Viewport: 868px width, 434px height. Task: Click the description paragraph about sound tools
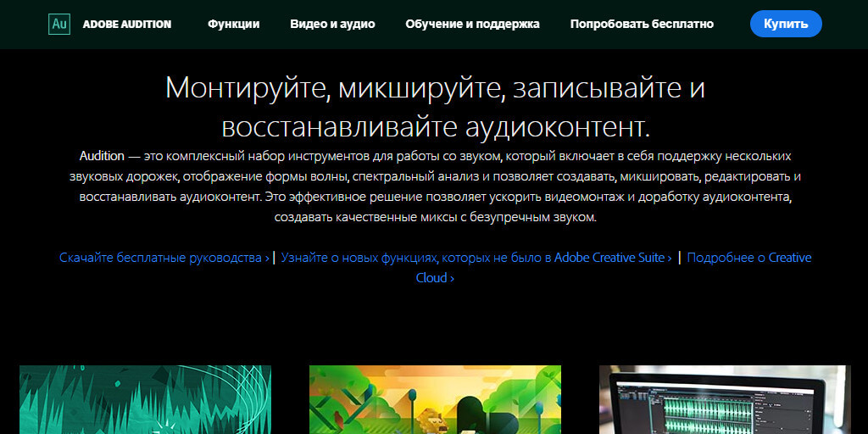[434, 186]
